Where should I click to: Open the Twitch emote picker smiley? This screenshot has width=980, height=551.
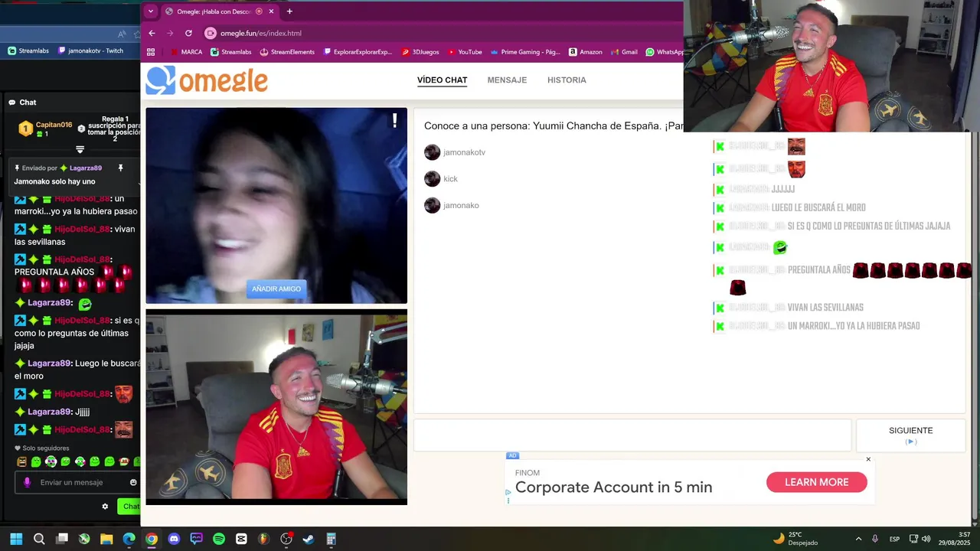(x=133, y=482)
